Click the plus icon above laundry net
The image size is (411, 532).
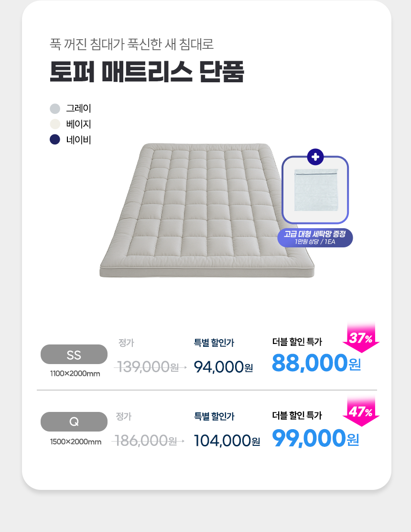(315, 156)
